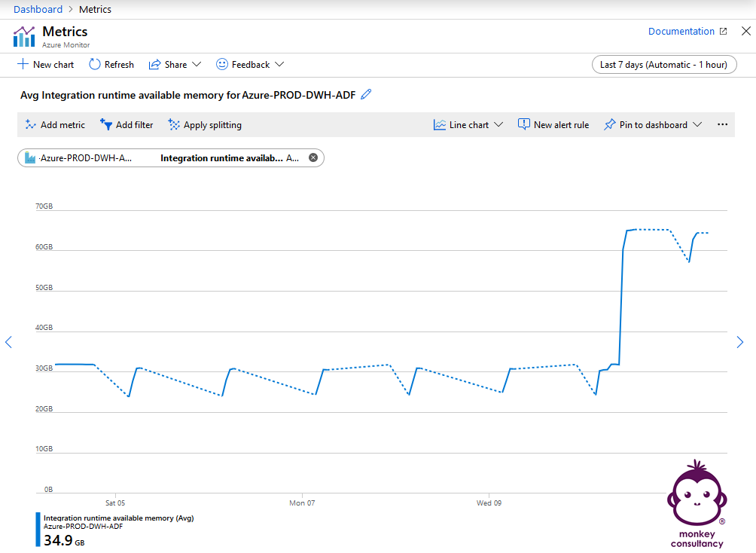Click the Sat 05 x-axis label
Viewport: 756px width, 553px height.
pos(115,503)
